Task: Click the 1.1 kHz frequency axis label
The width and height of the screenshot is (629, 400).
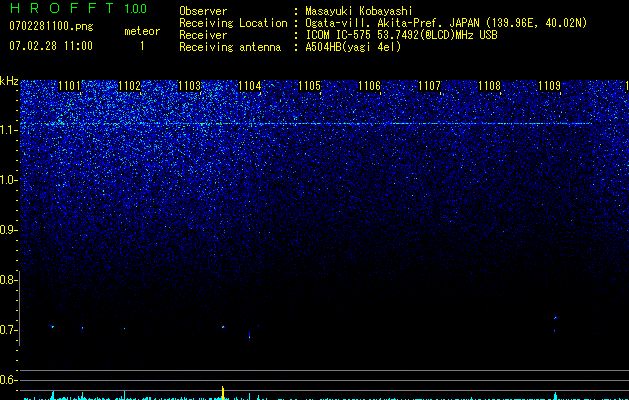Action: click(x=8, y=130)
